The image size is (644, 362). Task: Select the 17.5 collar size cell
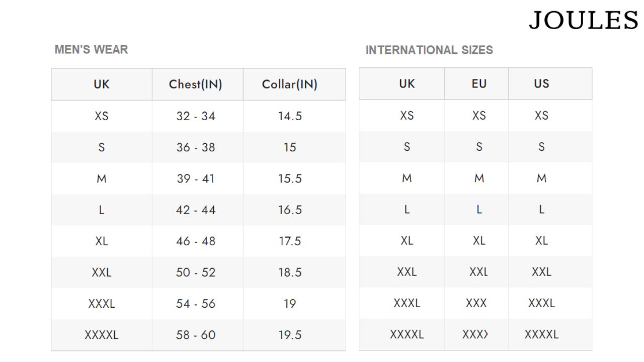click(x=290, y=241)
